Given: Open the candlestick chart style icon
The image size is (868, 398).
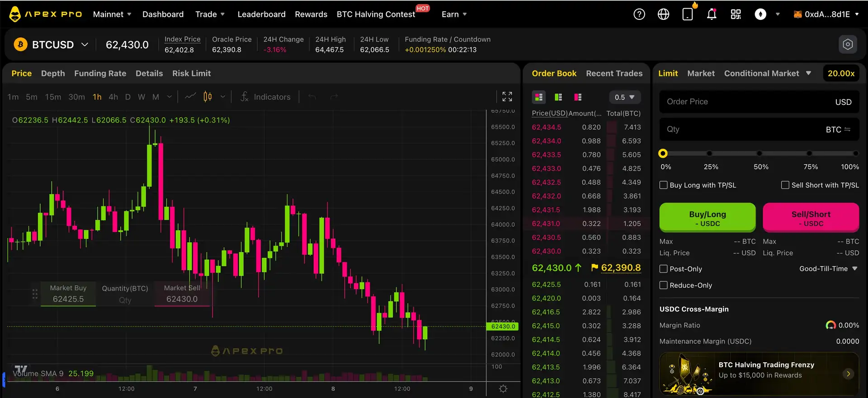Looking at the screenshot, I should coord(208,97).
